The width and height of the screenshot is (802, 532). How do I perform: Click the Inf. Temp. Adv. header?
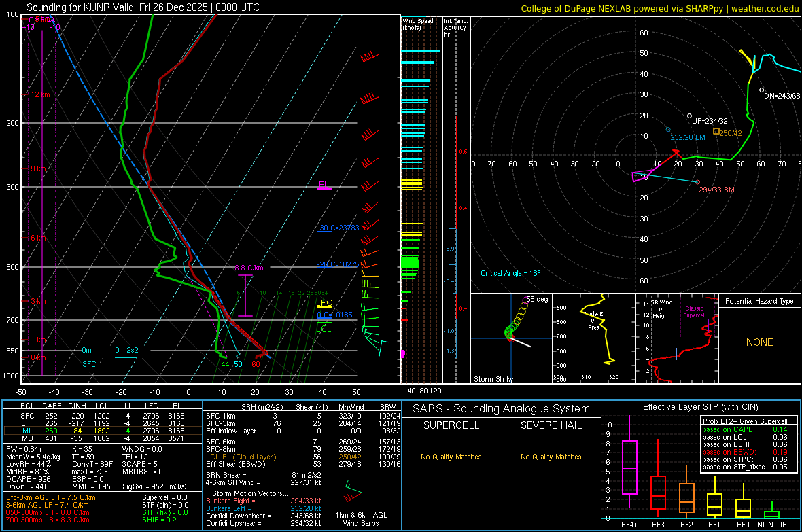(455, 28)
